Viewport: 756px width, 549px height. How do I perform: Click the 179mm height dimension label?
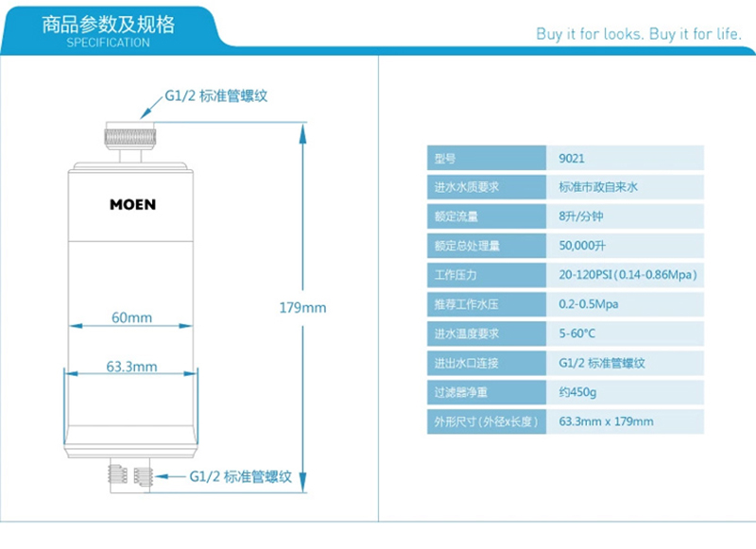302,307
